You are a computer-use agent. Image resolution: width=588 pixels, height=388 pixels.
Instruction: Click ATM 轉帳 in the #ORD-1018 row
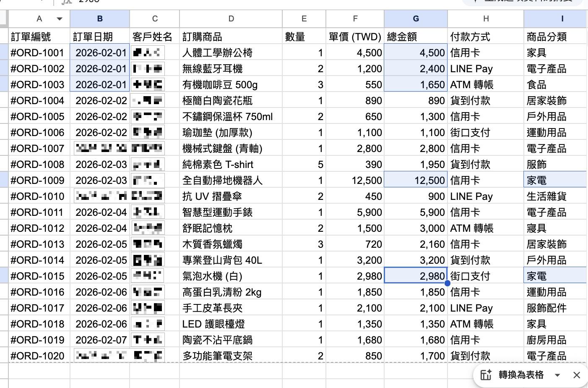[x=486, y=324]
